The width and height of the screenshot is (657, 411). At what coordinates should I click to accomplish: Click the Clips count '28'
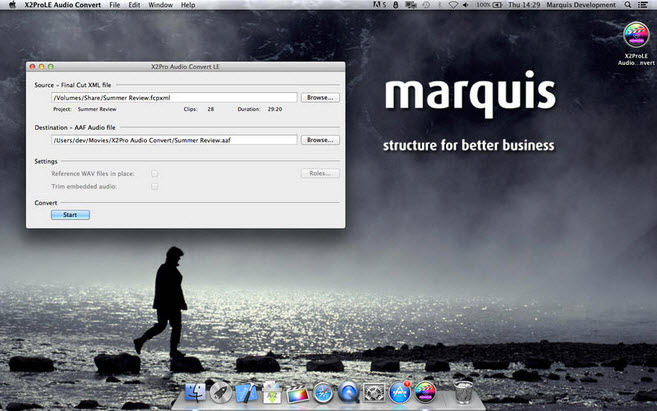211,109
